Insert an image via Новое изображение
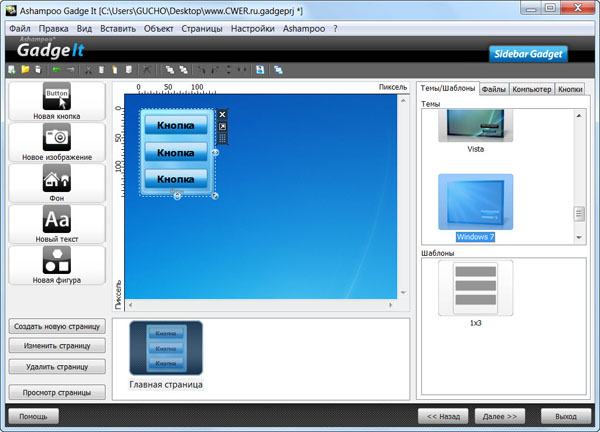 coord(57,142)
